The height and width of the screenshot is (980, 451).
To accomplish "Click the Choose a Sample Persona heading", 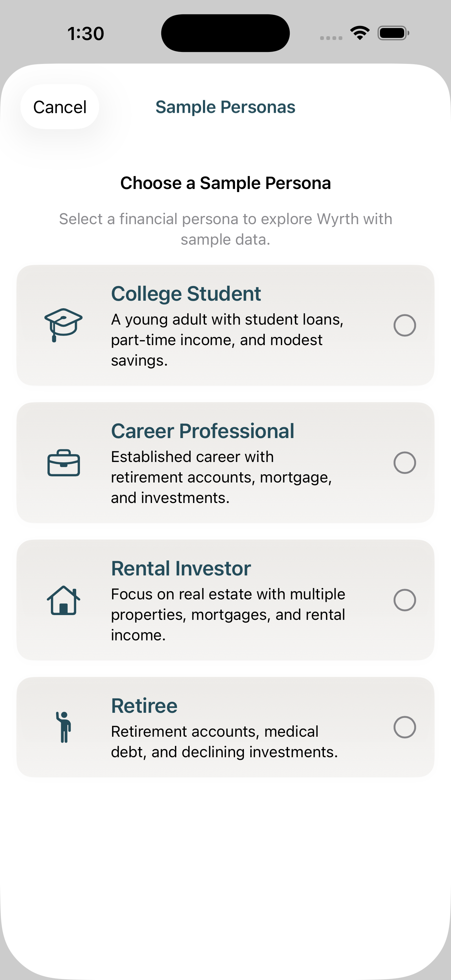I will [x=225, y=183].
